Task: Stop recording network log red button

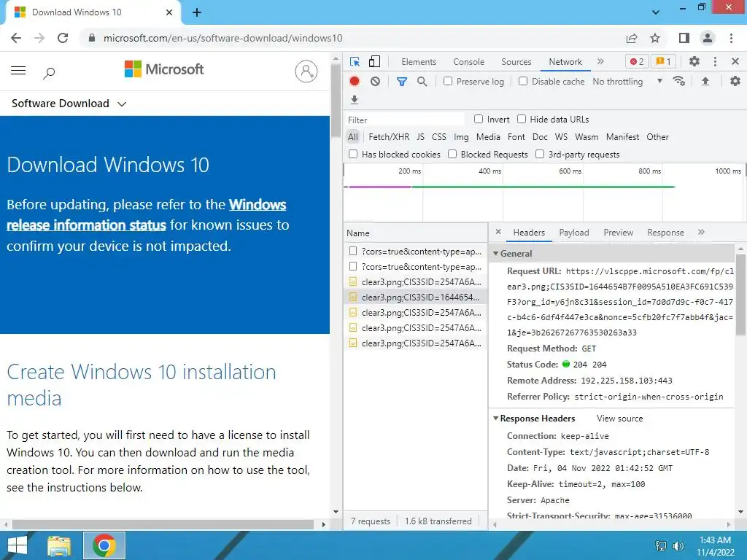Action: pos(355,82)
